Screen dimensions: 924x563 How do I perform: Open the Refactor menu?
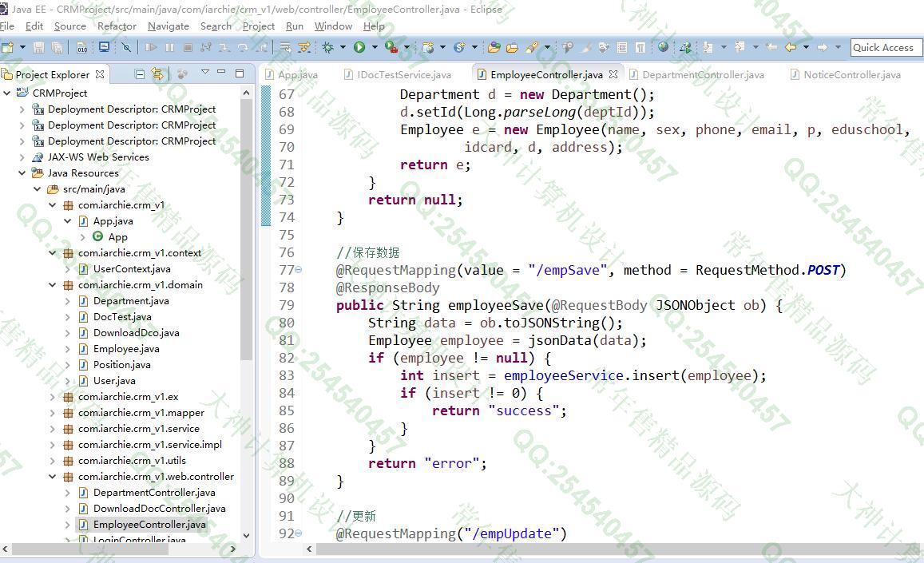tap(117, 26)
